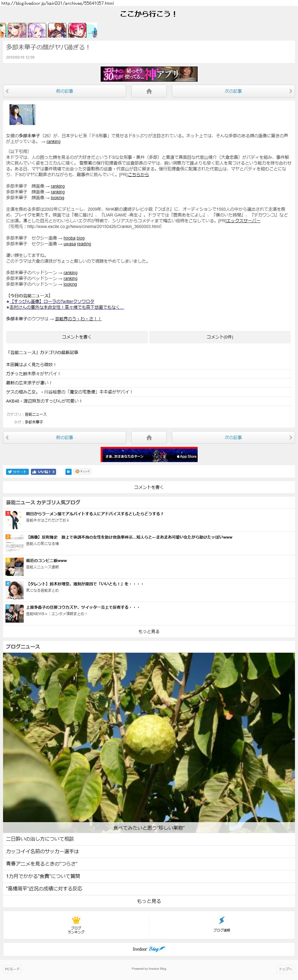298x980 pixels.
Task: Expand もっと見る under popular blogs list
Action: pos(149,631)
